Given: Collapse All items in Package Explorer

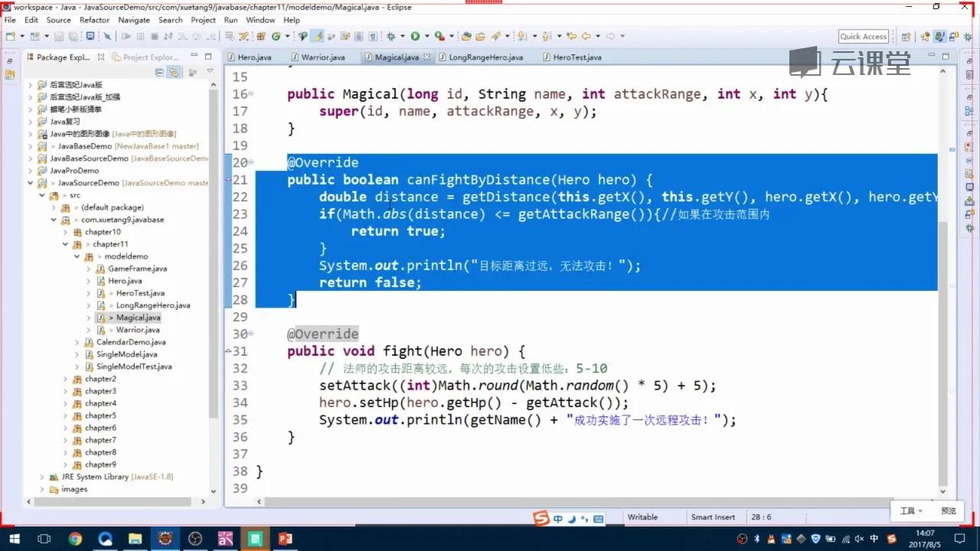Looking at the screenshot, I should [x=159, y=72].
